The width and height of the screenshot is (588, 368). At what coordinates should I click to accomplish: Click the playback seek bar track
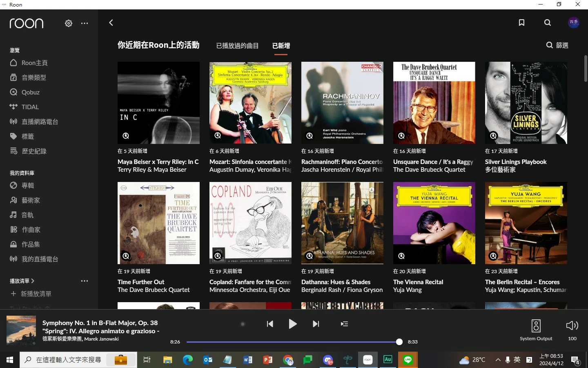(293, 342)
